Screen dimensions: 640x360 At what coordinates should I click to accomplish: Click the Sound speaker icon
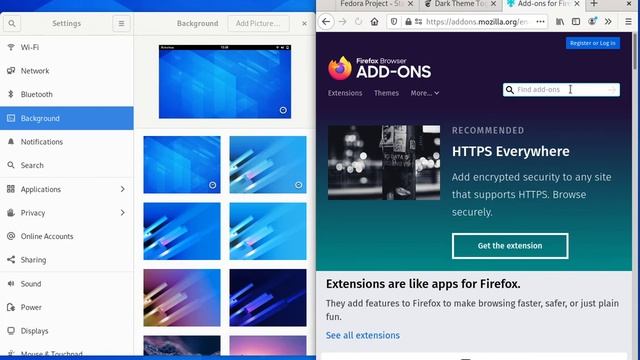[11, 284]
